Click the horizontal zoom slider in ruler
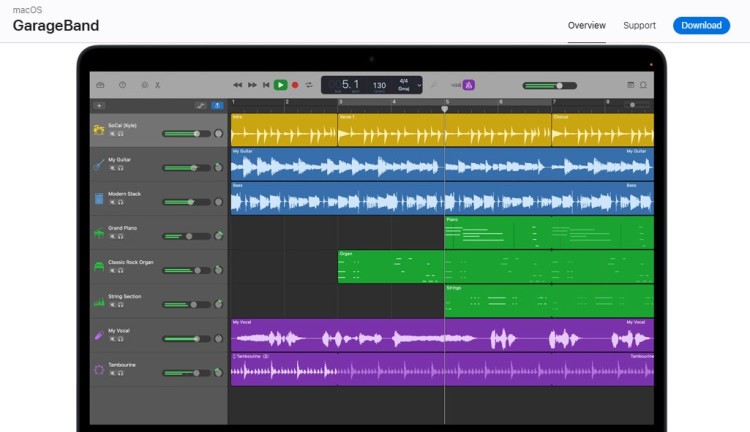 tap(638, 105)
